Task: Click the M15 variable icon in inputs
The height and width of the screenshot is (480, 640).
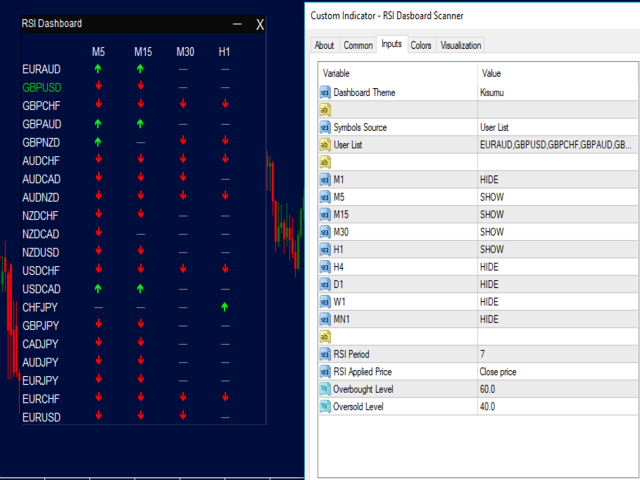Action: coord(325,215)
